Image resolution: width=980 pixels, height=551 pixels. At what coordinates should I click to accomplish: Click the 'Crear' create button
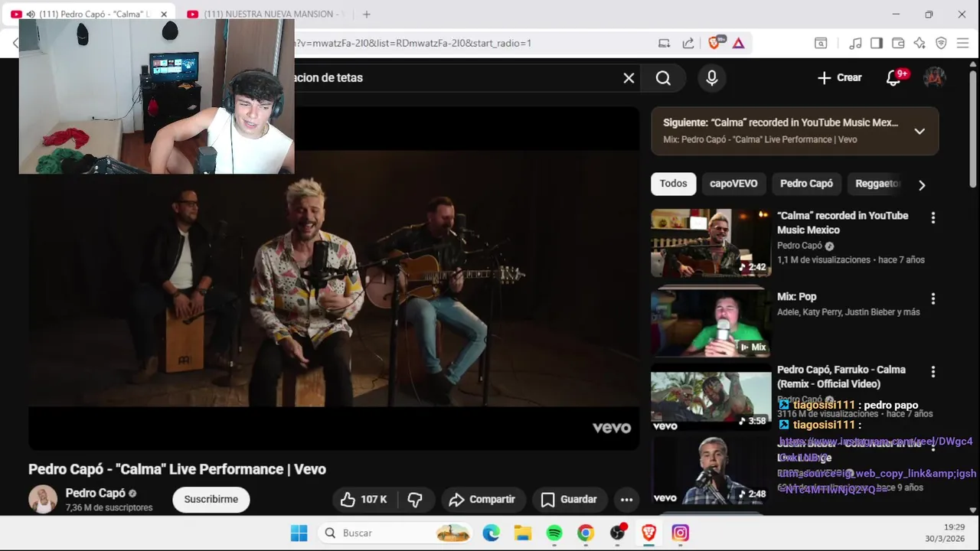[x=840, y=77]
